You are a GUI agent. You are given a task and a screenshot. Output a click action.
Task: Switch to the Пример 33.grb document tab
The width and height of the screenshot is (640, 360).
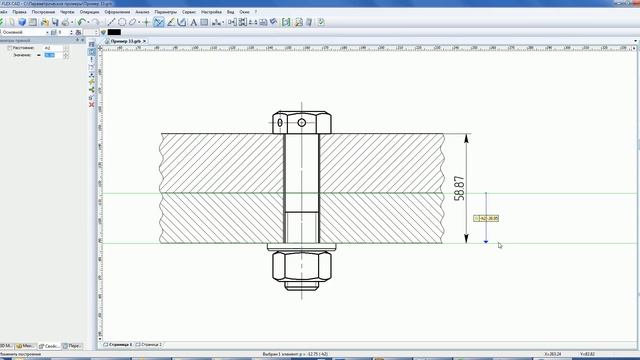coord(126,41)
